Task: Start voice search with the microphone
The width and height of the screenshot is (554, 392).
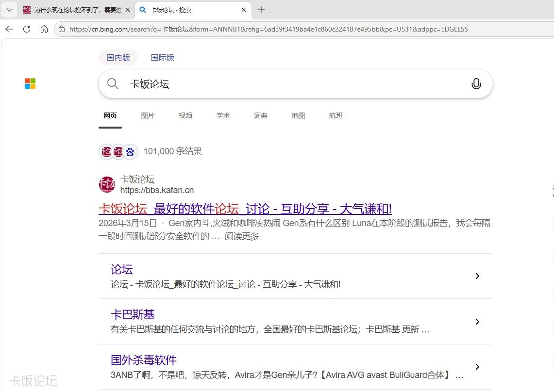Action: pyautogui.click(x=476, y=84)
